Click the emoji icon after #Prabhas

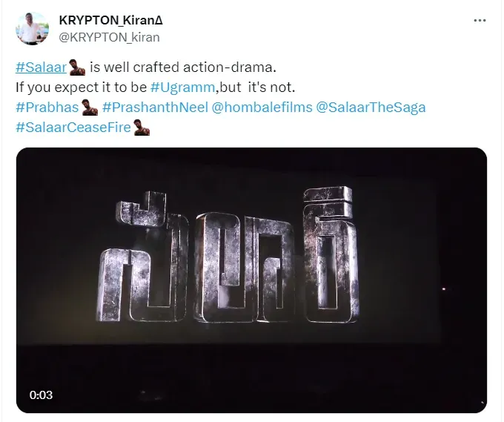[x=90, y=108]
